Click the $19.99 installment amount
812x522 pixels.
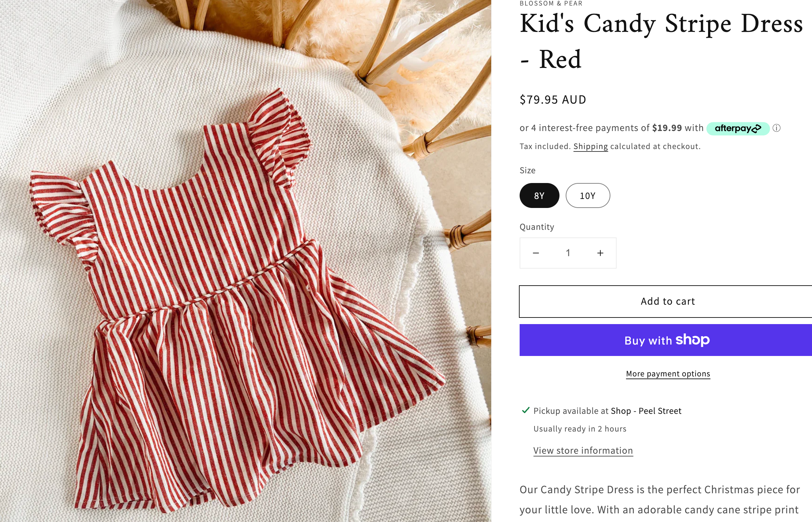(x=667, y=128)
